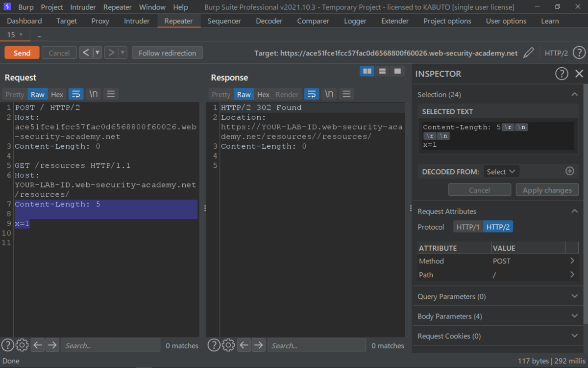The image size is (588, 368).
Task: Select the side-by-side split layout icon
Action: coord(367,72)
